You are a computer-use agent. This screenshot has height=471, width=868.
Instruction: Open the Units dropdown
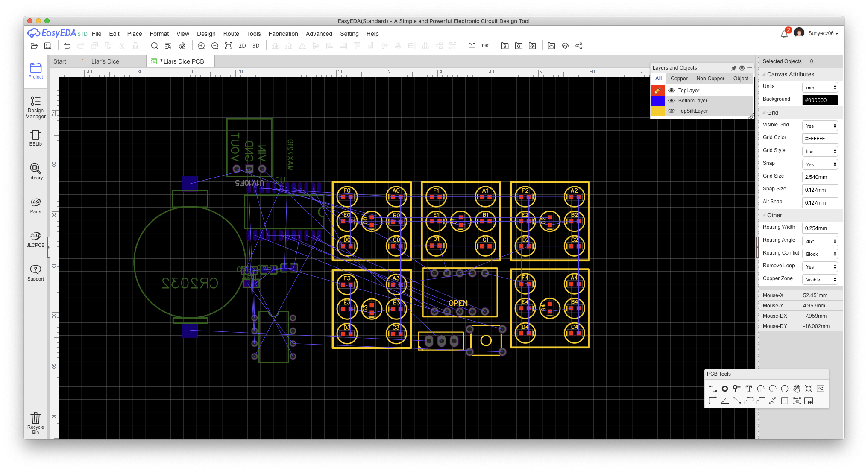tap(820, 88)
